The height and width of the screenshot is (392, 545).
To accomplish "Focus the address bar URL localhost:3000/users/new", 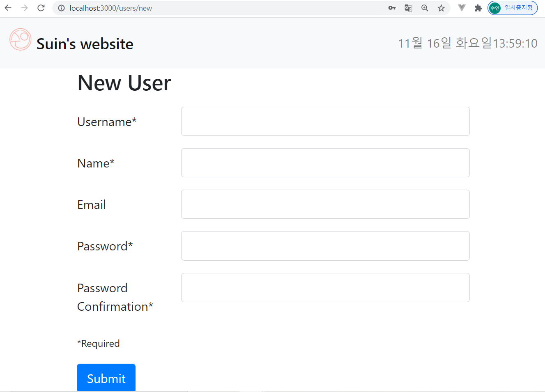I will (x=111, y=8).
